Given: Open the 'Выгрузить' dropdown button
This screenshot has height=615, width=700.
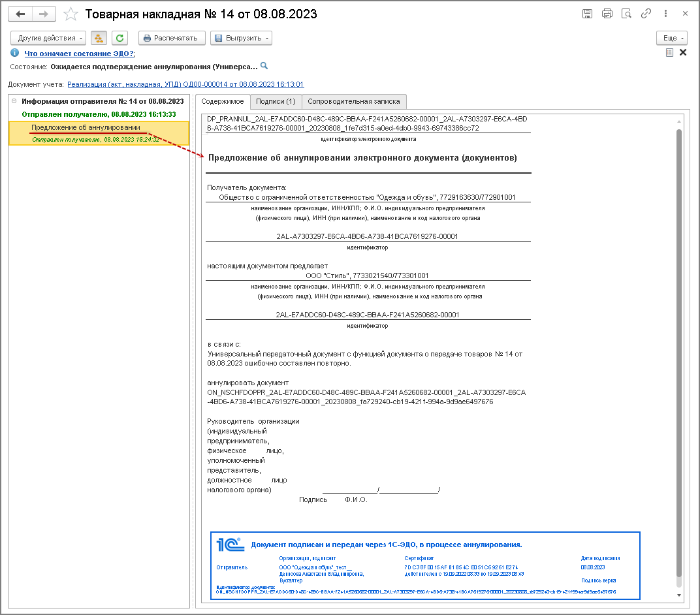Looking at the screenshot, I should [x=241, y=38].
